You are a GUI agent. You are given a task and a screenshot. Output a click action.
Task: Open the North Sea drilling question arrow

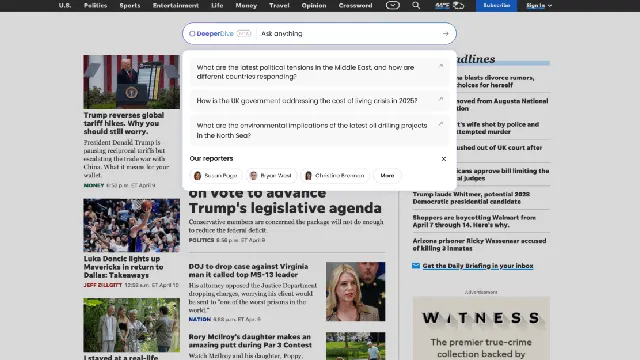tap(441, 124)
